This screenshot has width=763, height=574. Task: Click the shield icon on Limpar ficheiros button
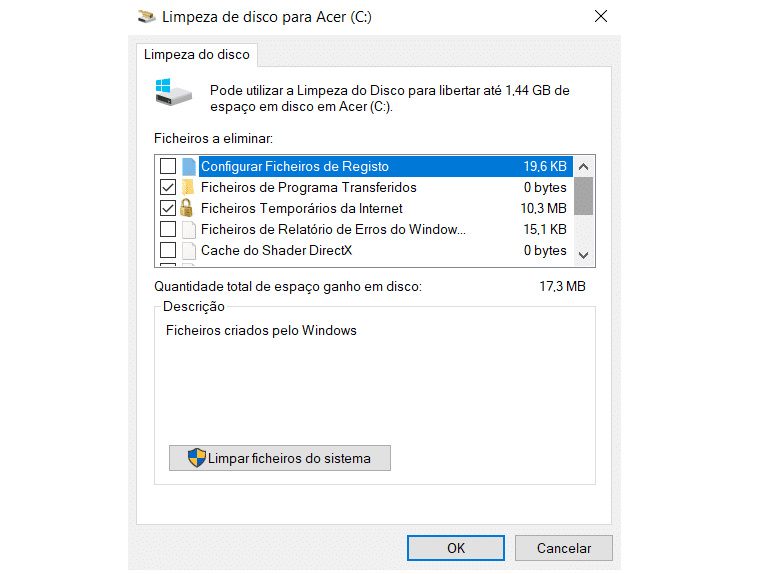point(197,458)
